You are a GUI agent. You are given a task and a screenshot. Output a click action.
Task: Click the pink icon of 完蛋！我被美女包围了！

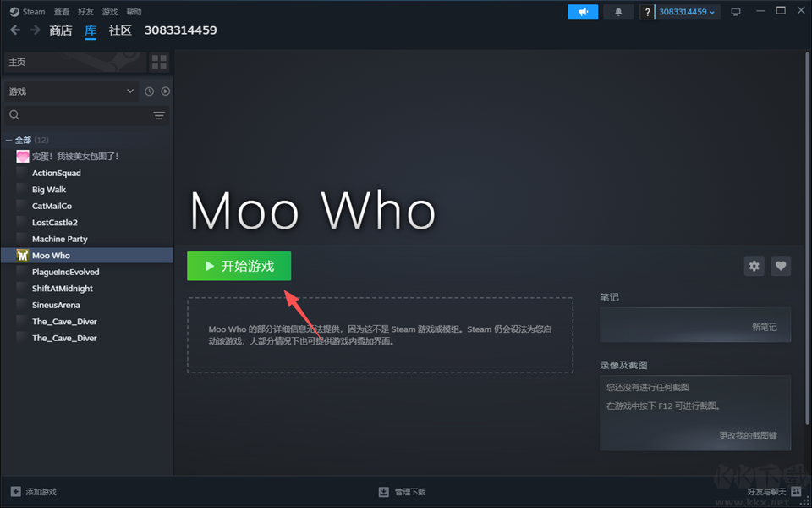[22, 156]
